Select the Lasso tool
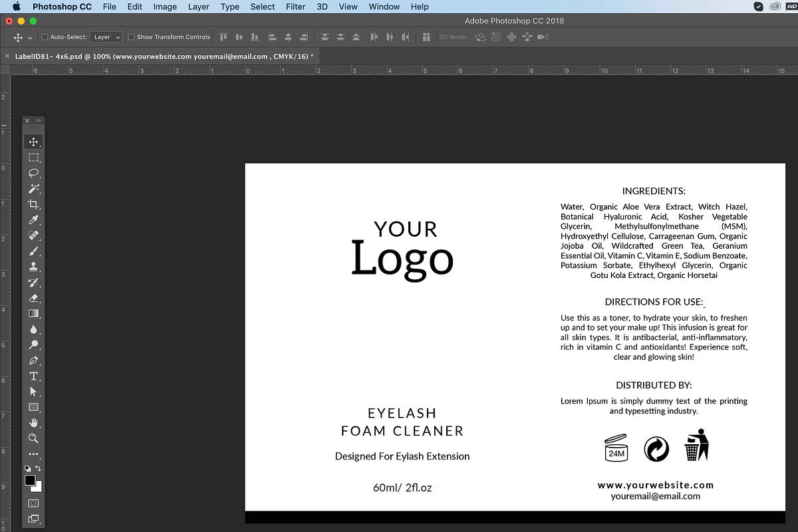 click(33, 173)
